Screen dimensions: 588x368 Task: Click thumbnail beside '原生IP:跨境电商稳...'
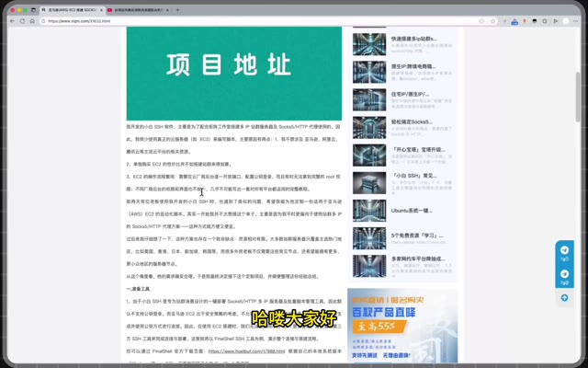tap(369, 72)
